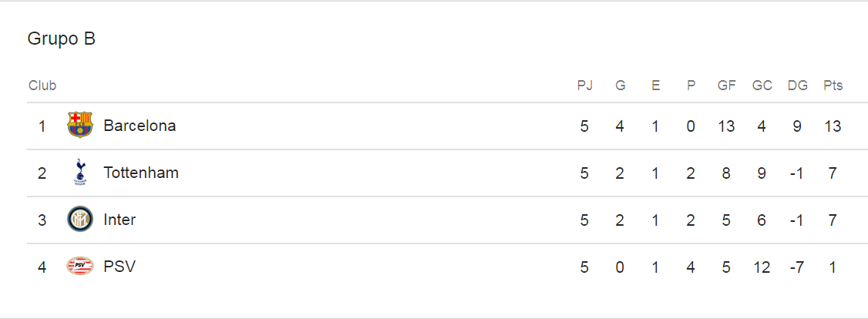The width and height of the screenshot is (868, 319).
Task: Click PSV's 12 goals against value
Action: 762,267
